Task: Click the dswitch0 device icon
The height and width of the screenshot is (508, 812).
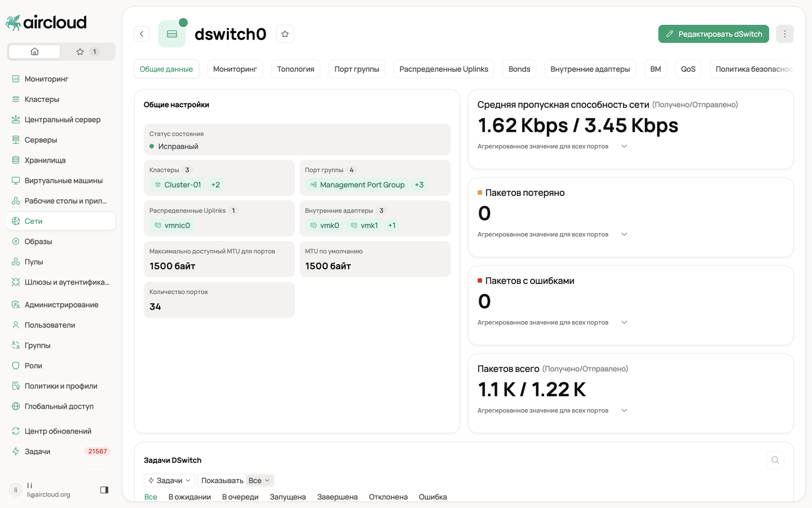Action: click(x=172, y=34)
